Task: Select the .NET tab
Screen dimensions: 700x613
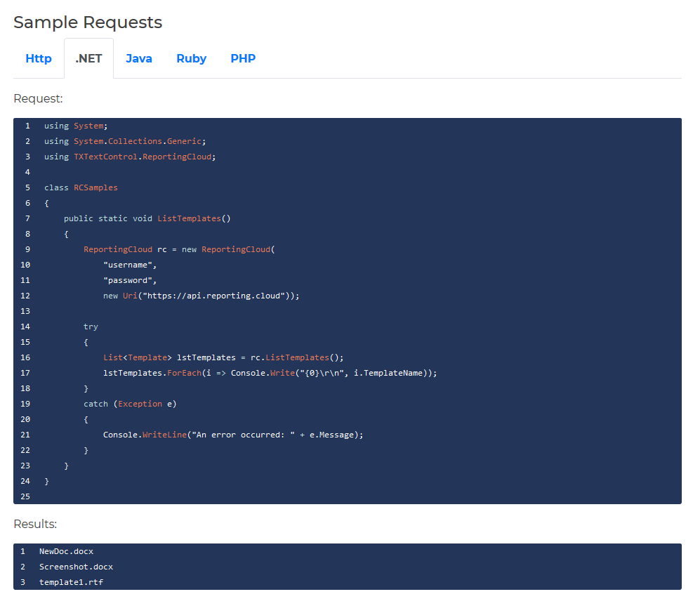Action: [89, 58]
